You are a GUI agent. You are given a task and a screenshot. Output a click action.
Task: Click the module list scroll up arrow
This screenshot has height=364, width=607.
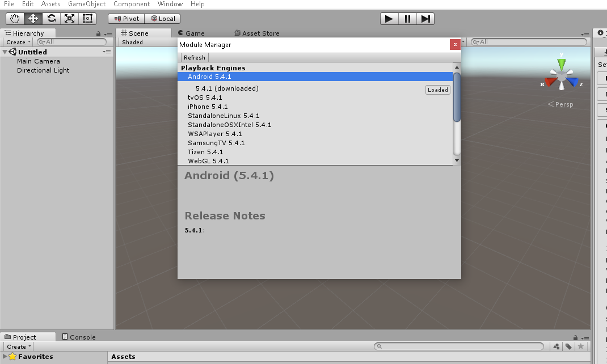(457, 67)
